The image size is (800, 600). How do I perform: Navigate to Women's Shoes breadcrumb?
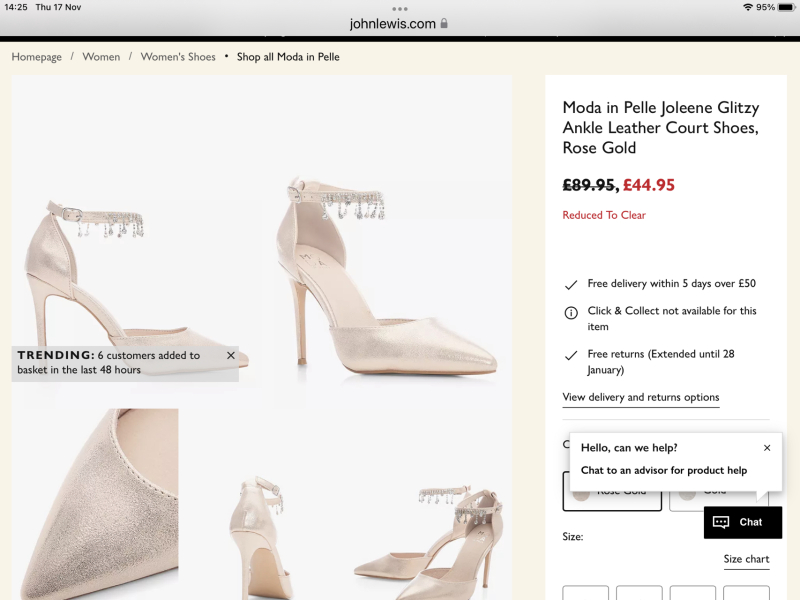coord(178,57)
